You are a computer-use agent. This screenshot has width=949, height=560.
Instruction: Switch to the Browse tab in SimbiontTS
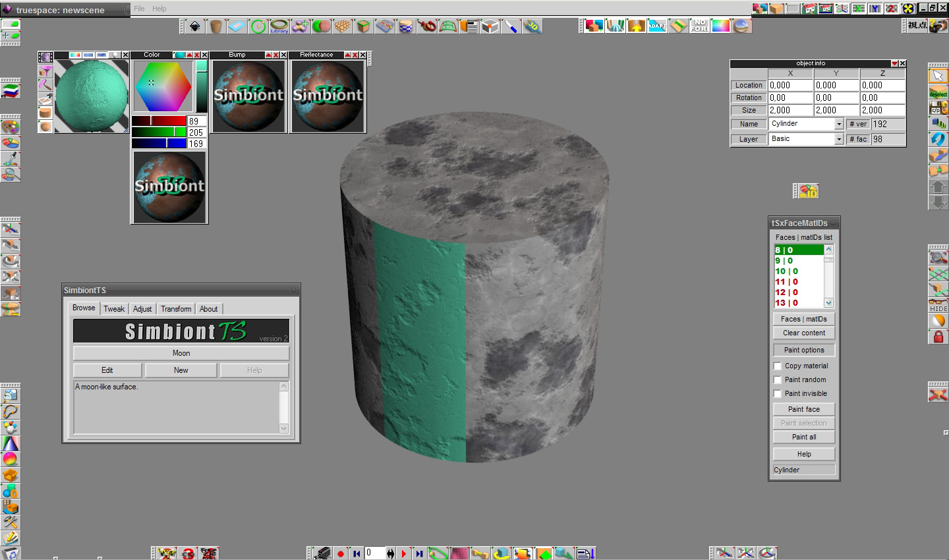click(x=84, y=308)
